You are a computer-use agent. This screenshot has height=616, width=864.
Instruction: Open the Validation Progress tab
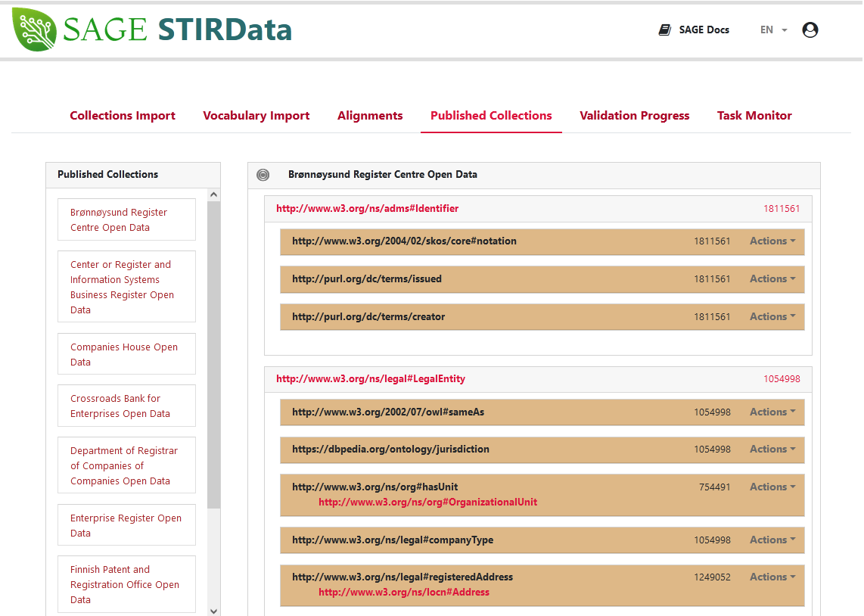pos(634,116)
